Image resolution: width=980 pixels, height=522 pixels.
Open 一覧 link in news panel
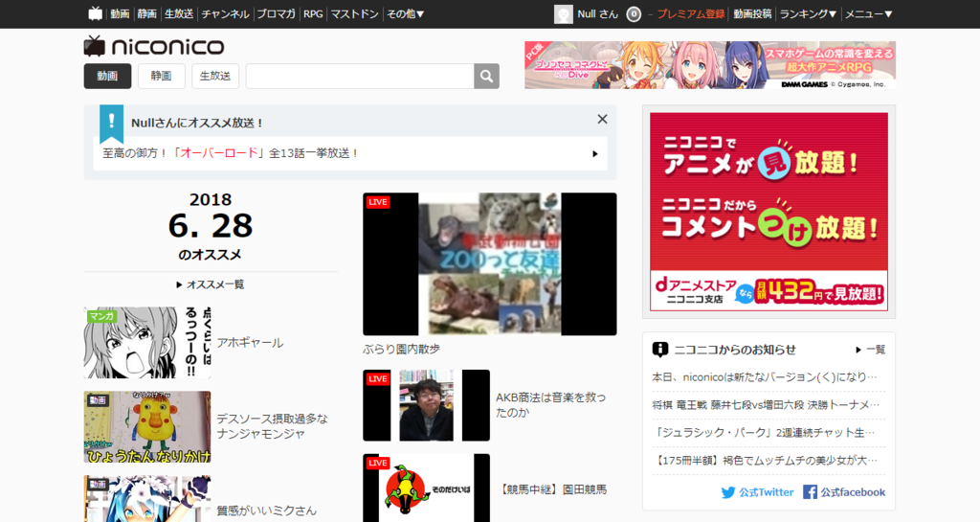coord(871,350)
